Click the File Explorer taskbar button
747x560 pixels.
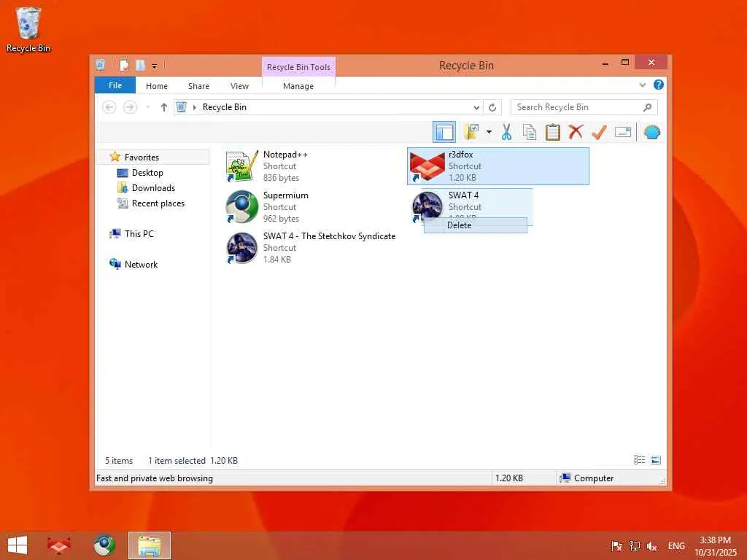click(x=149, y=545)
